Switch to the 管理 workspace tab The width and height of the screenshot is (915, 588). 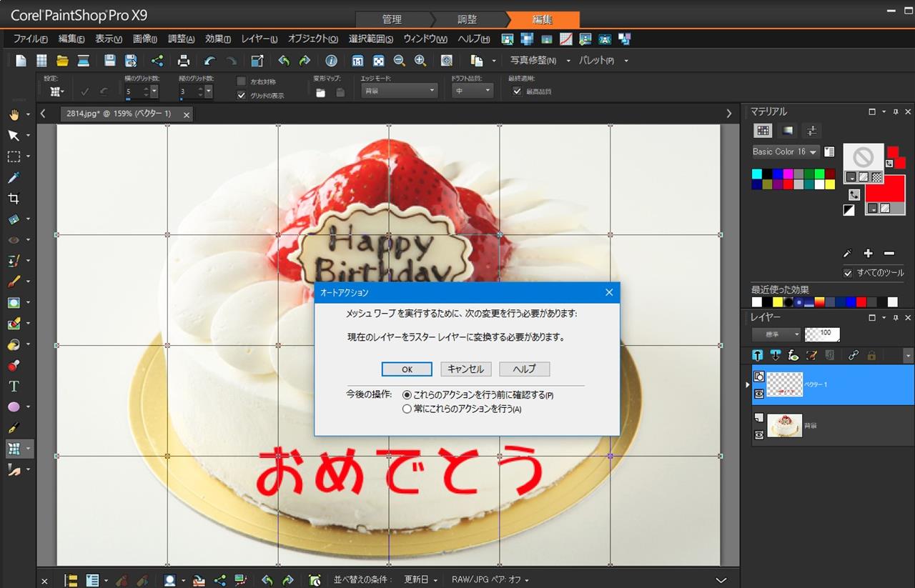392,20
